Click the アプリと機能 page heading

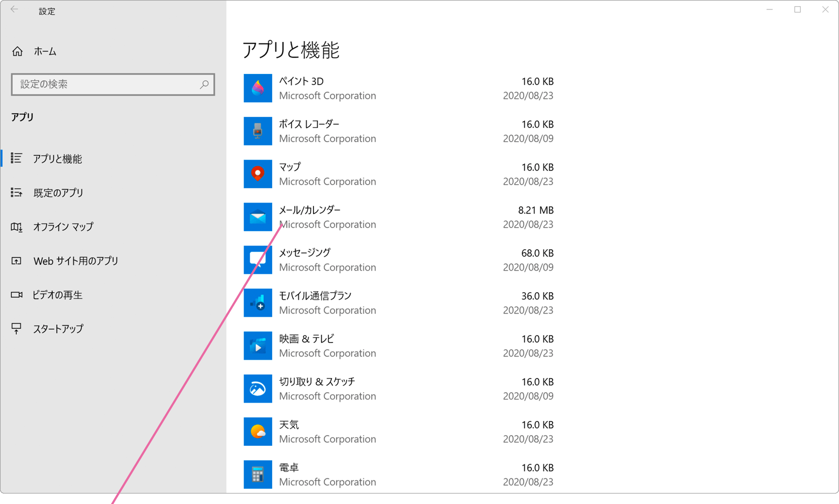(291, 50)
